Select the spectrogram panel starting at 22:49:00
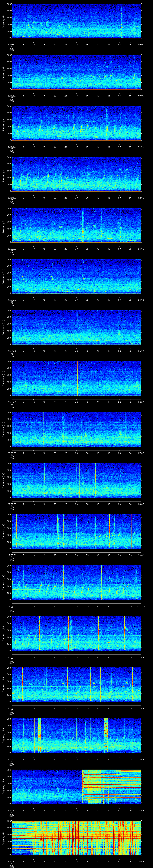Viewport: 153px width, 868px height. (x=77, y=72)
